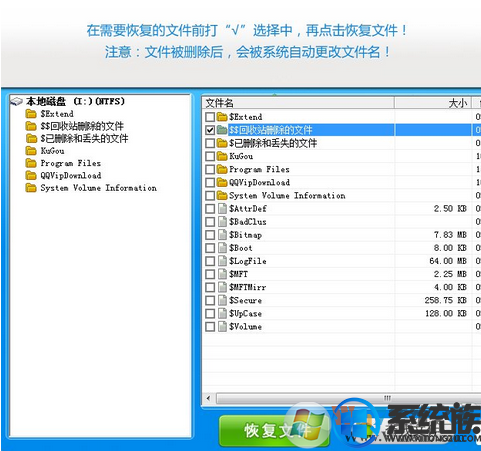Screen dimensions: 481x451
Task: Check the $Extend folder checkbox
Action: tap(210, 117)
